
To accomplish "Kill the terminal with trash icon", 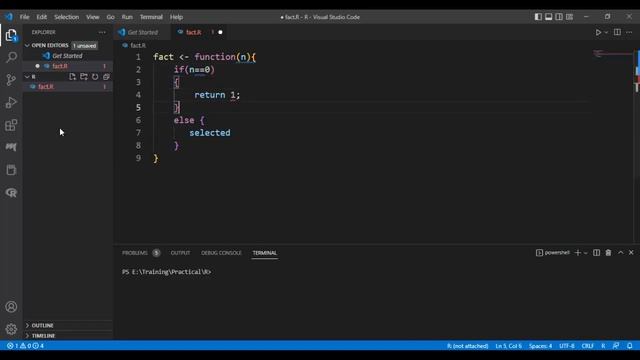I will click(x=608, y=253).
